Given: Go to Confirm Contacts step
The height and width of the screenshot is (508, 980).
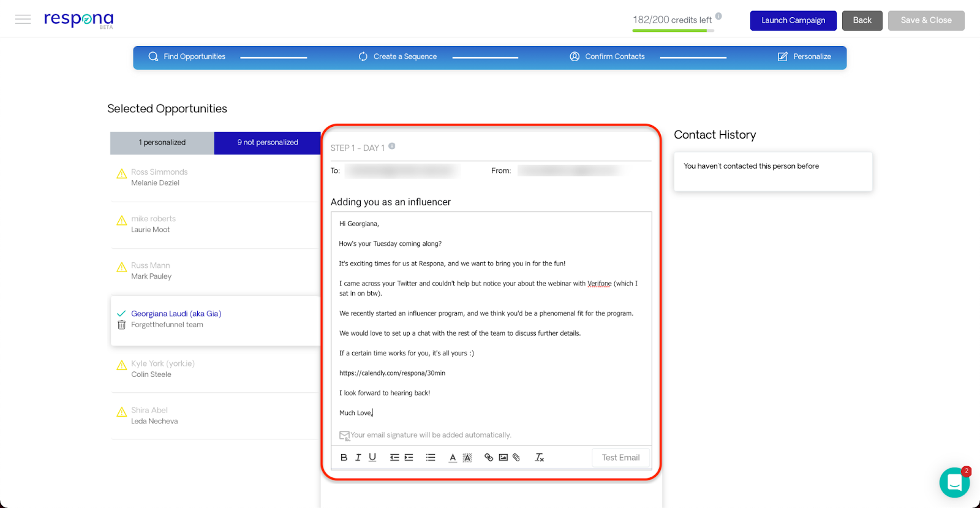Looking at the screenshot, I should pyautogui.click(x=607, y=56).
